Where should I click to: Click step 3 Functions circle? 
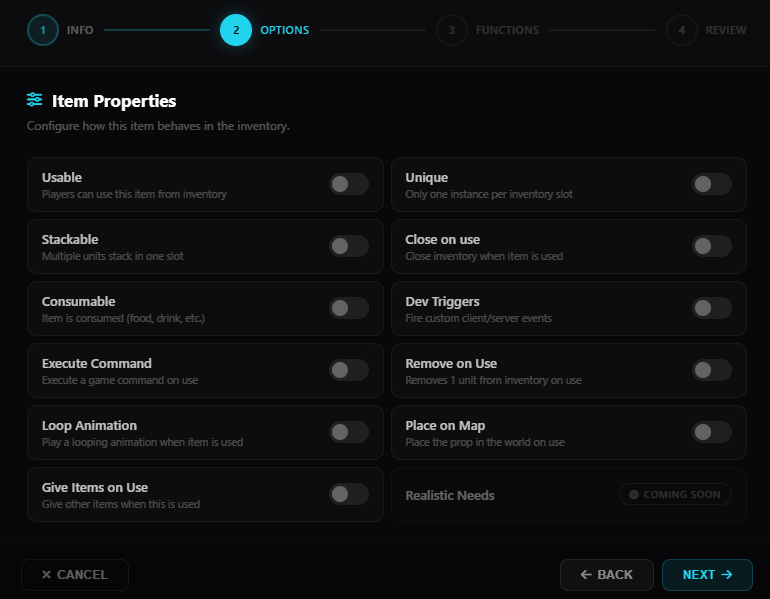452,30
